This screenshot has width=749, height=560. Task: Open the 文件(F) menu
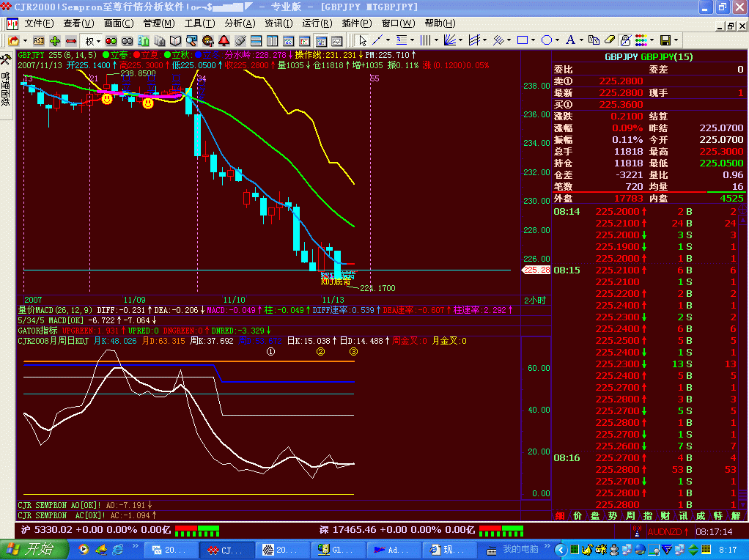click(x=39, y=23)
